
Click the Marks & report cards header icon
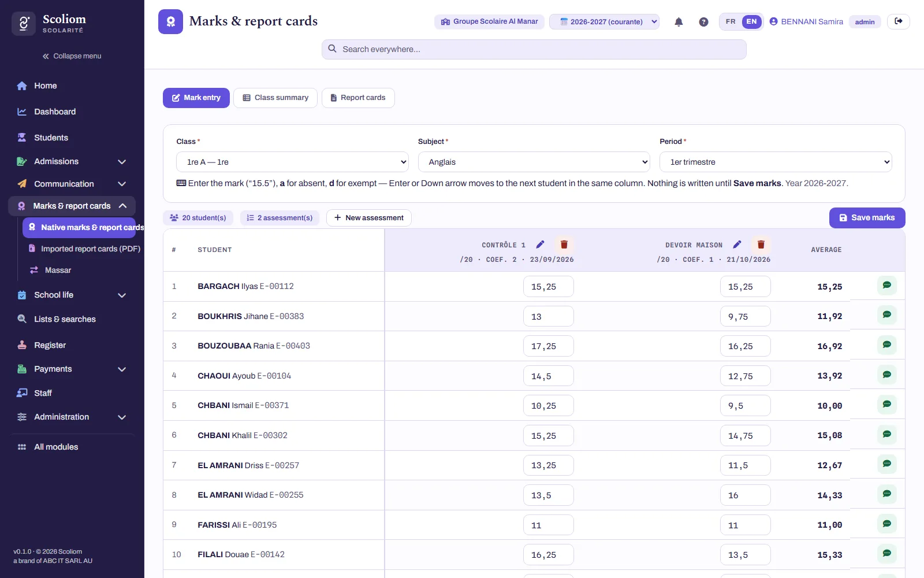click(170, 21)
